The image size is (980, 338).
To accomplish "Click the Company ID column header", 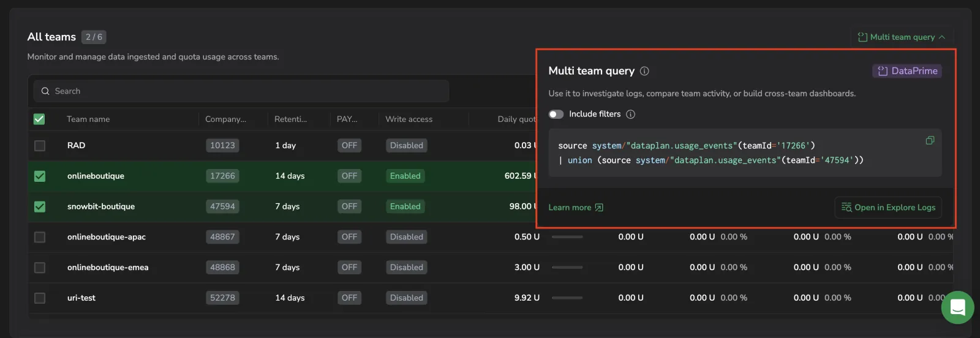I will (225, 119).
